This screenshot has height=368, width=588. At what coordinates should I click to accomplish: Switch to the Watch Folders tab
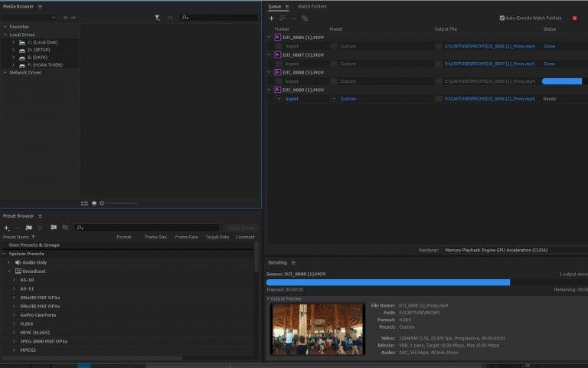[x=312, y=6]
